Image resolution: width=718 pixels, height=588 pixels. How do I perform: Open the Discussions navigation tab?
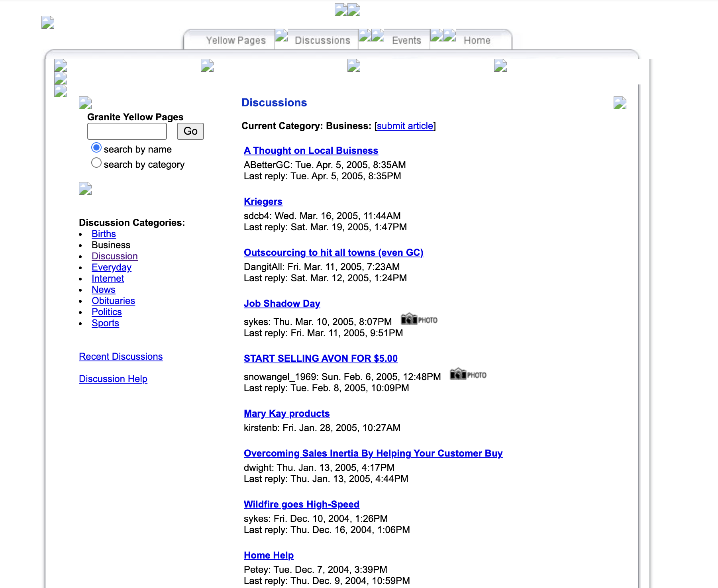click(x=322, y=40)
